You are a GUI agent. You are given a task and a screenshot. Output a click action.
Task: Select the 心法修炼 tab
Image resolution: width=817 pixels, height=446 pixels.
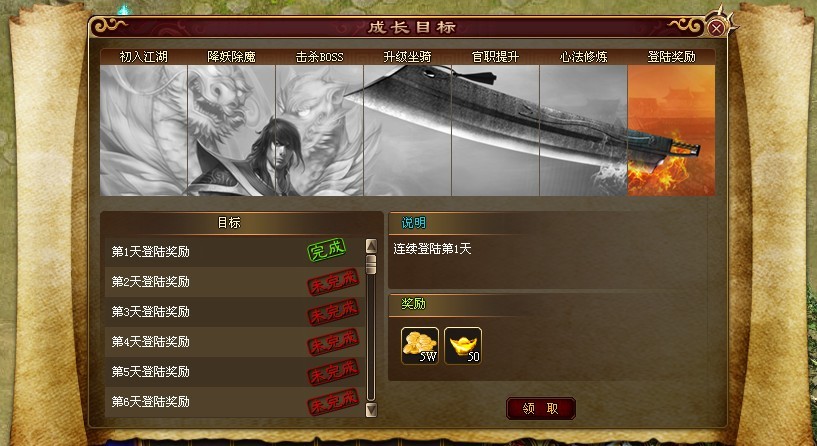click(x=584, y=56)
